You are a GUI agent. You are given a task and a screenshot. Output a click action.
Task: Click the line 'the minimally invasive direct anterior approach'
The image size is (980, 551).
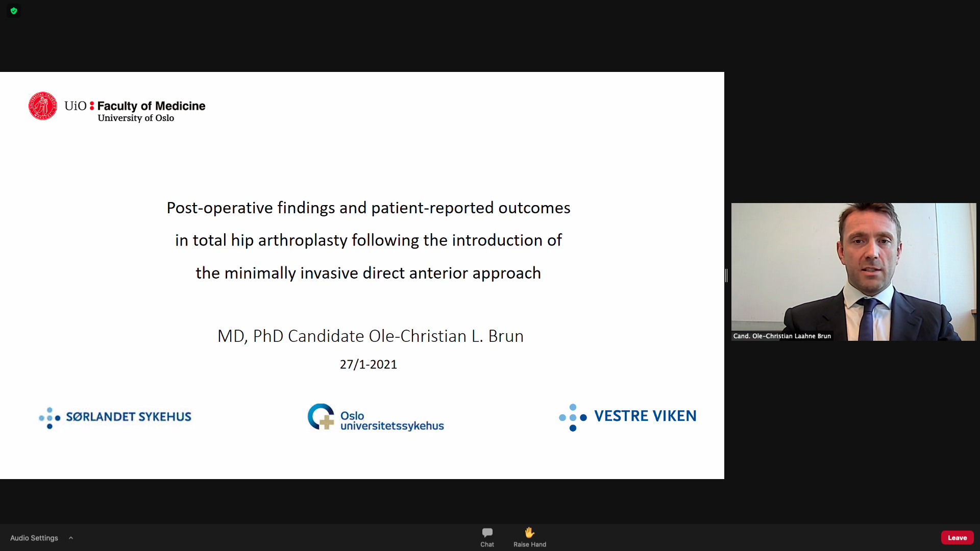(x=369, y=273)
